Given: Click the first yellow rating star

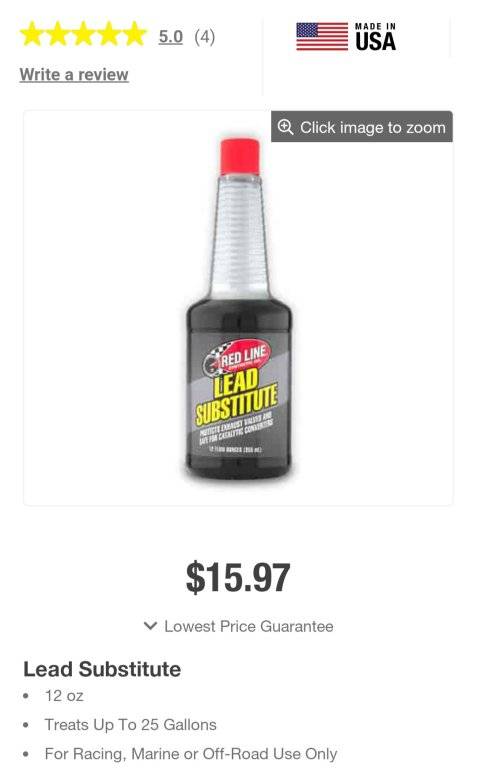Looking at the screenshot, I should pos(32,34).
